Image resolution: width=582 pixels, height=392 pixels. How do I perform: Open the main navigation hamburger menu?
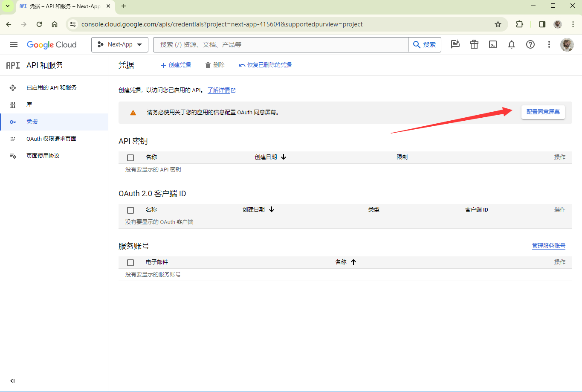(x=14, y=44)
